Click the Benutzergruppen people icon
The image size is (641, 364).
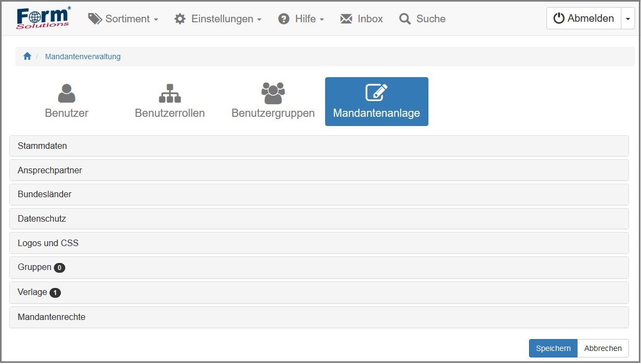(273, 93)
